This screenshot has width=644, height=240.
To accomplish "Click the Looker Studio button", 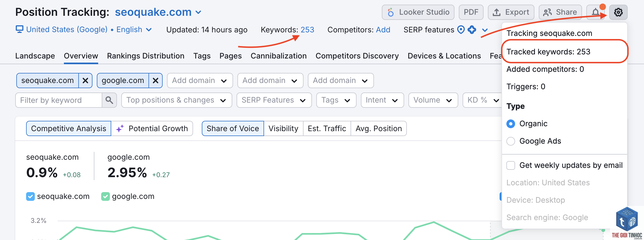I will pyautogui.click(x=418, y=12).
